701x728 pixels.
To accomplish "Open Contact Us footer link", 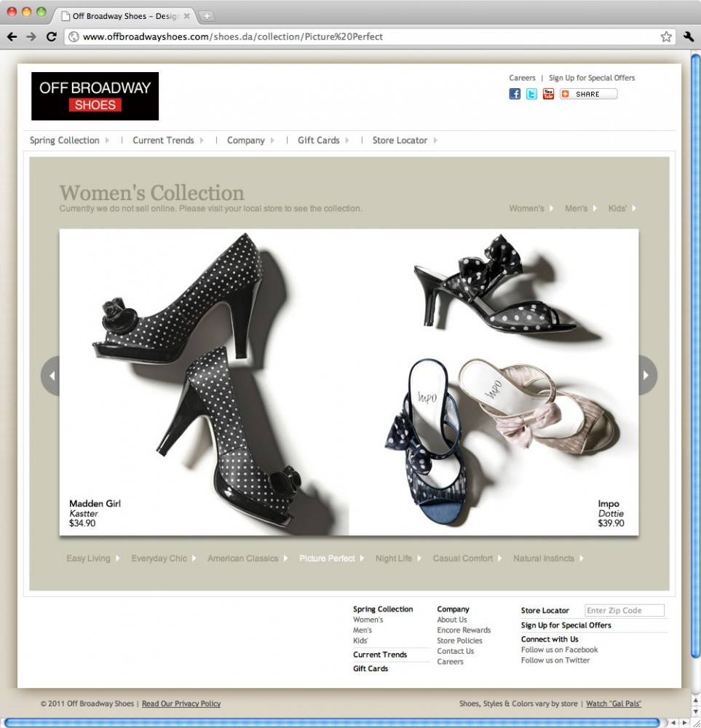I will 456,652.
